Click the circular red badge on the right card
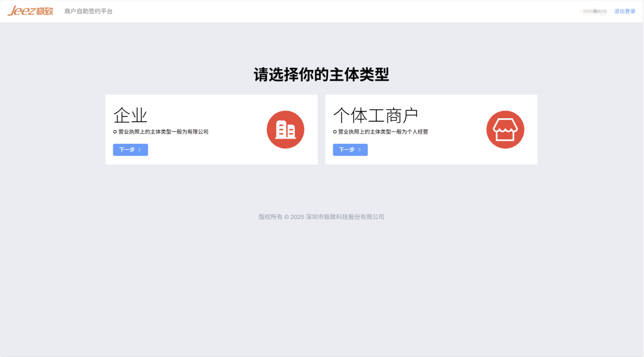644x357 pixels. [505, 129]
